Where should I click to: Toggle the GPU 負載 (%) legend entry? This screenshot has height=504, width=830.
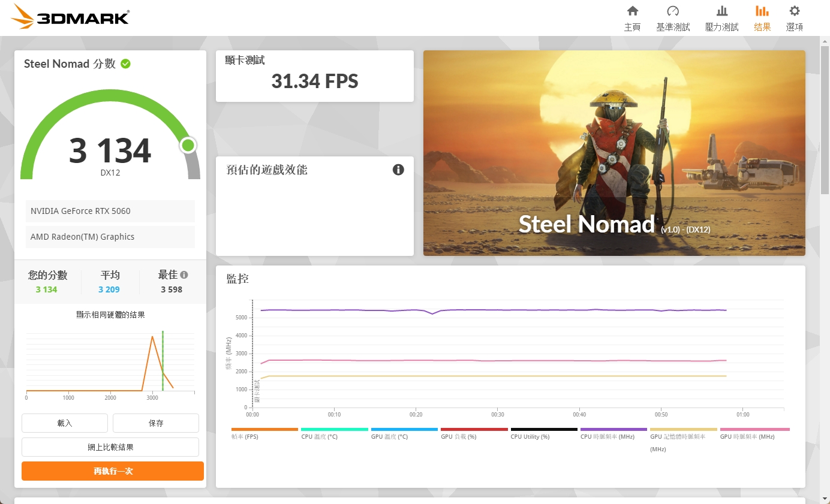click(x=474, y=434)
